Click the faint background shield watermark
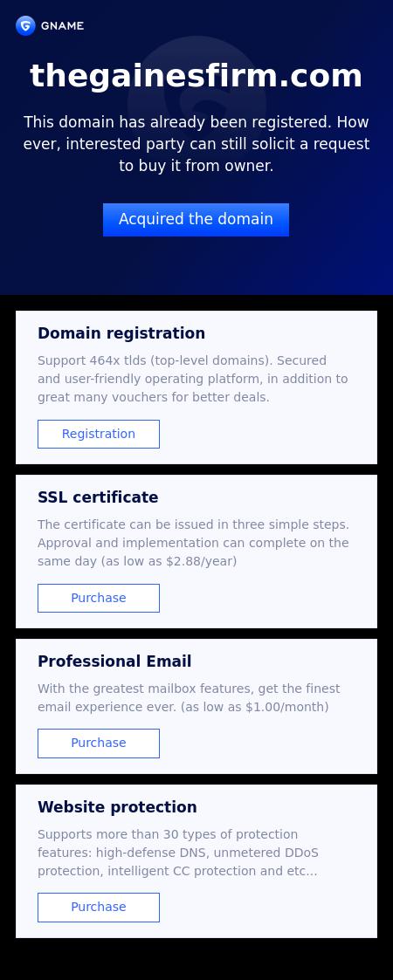Viewport: 393px width, 980px height. (x=196, y=103)
